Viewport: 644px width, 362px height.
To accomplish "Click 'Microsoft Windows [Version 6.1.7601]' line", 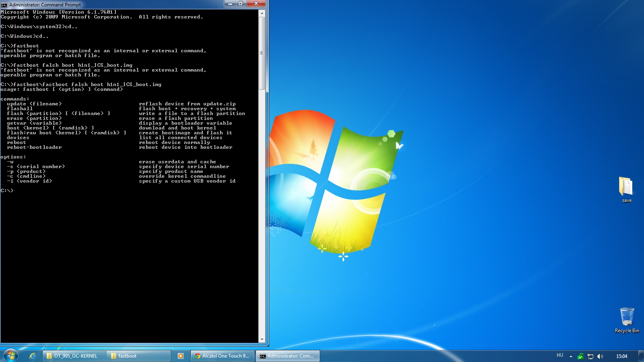I will 58,12.
